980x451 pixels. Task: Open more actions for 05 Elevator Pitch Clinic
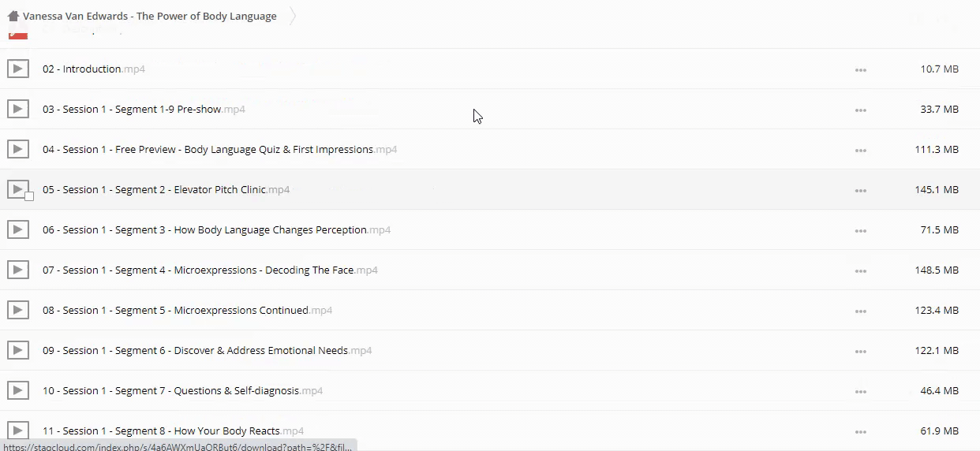860,190
